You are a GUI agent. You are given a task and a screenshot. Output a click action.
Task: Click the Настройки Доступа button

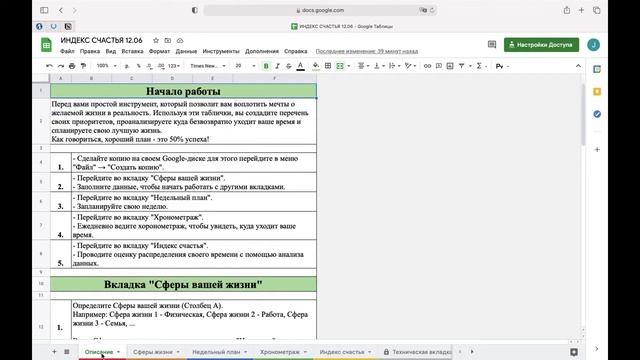pos(541,44)
